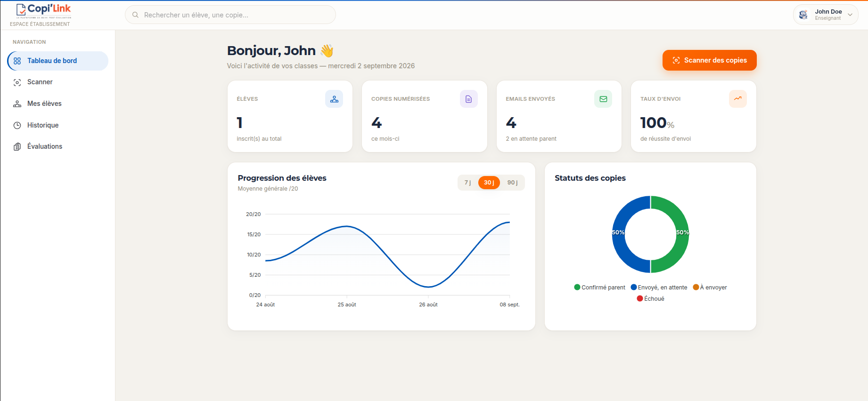This screenshot has width=868, height=401.
Task: Click the "2 en attente parent" text
Action: (531, 139)
